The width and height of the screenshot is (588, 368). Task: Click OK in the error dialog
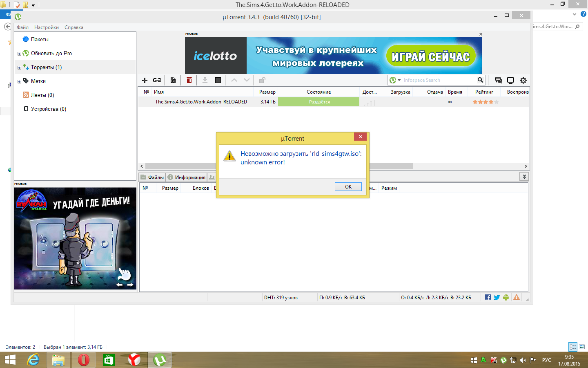[x=348, y=186]
